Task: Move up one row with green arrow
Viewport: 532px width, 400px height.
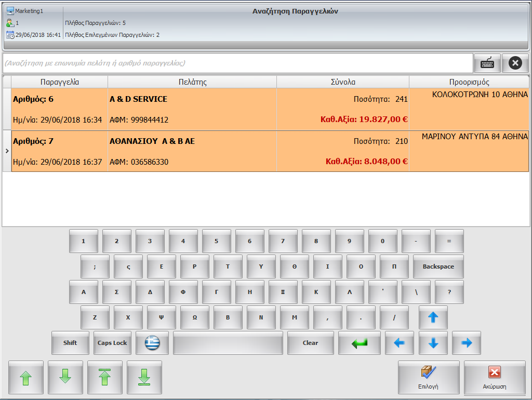Action: point(26,377)
